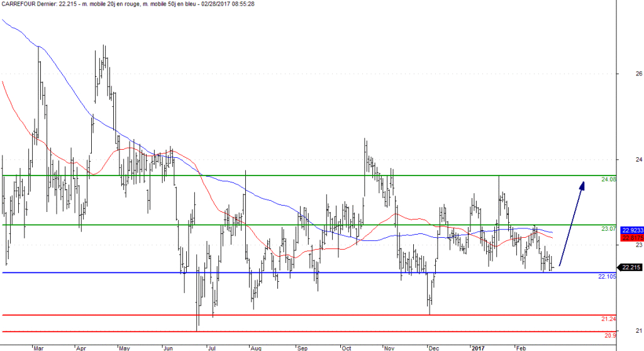644x351 pixels.
Task: Select the 21.24 red support label
Action: pyautogui.click(x=608, y=319)
